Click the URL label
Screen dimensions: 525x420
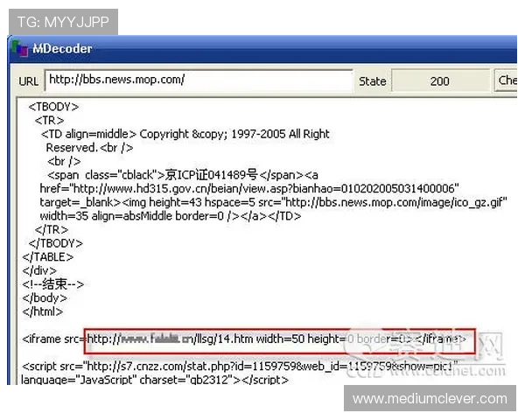[29, 80]
